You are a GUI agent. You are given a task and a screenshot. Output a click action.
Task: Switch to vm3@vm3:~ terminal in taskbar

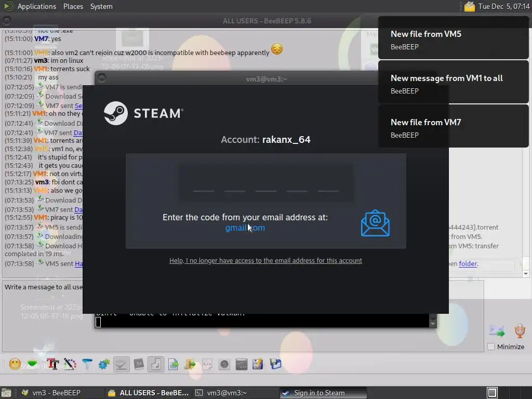(235, 393)
